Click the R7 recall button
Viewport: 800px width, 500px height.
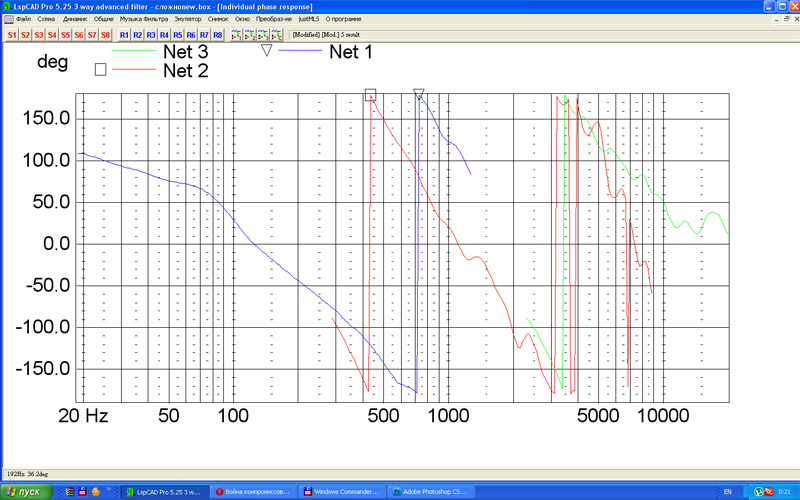pos(204,35)
